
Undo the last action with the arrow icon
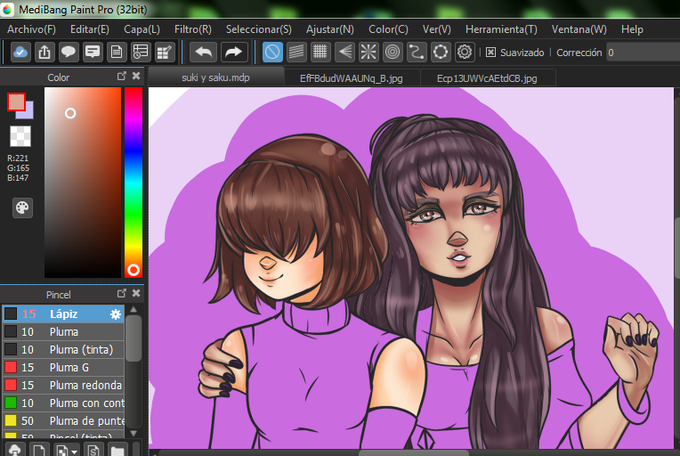pos(203,52)
